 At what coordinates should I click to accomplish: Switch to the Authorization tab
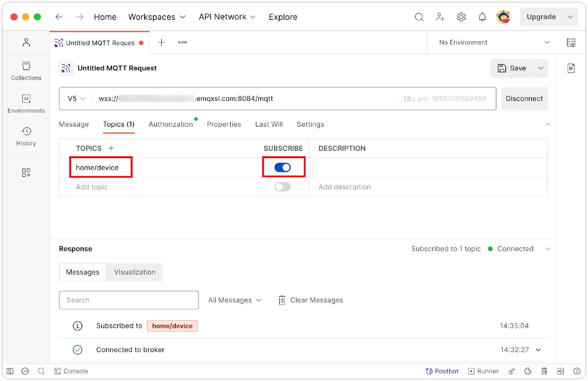point(171,124)
